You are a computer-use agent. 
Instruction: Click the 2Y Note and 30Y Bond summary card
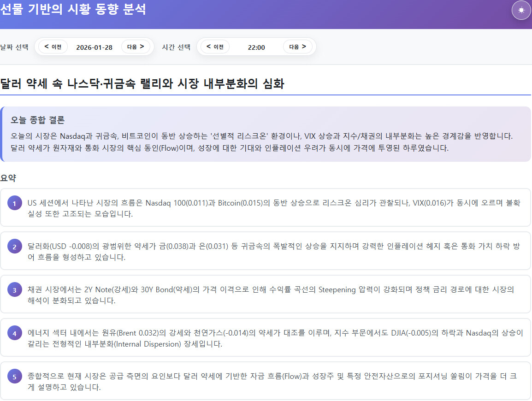pos(272,295)
